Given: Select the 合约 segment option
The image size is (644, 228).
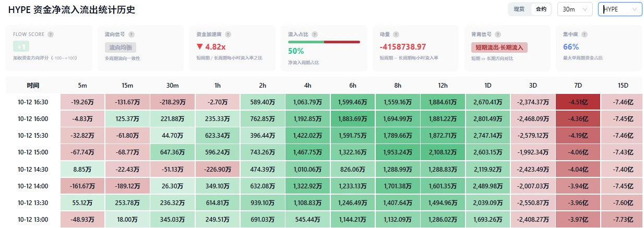Looking at the screenshot, I should pos(541,9).
